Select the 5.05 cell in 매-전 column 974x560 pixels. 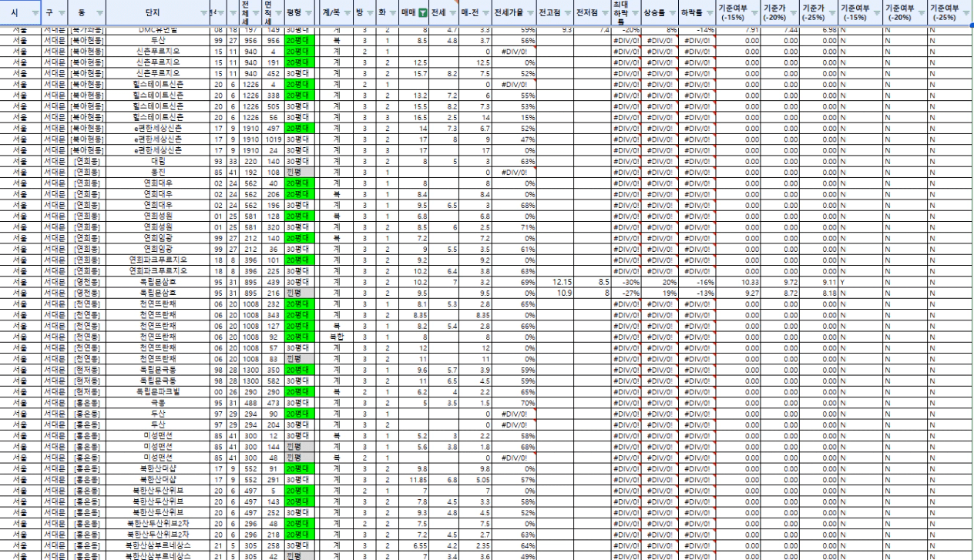(475, 478)
